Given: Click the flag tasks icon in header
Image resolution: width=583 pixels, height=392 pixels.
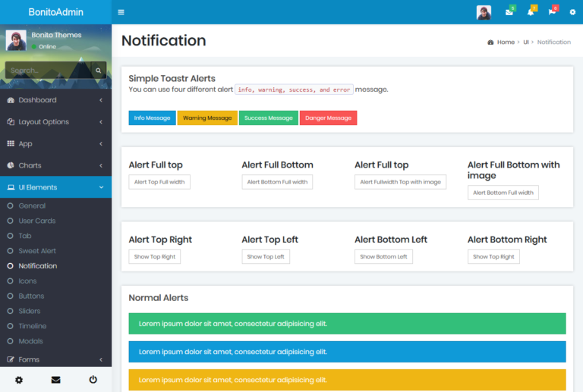Looking at the screenshot, I should (x=552, y=12).
